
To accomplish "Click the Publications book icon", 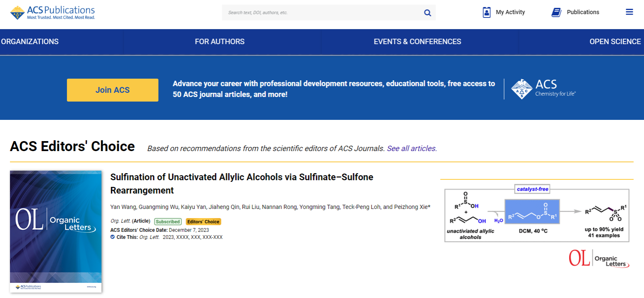I will pyautogui.click(x=556, y=12).
